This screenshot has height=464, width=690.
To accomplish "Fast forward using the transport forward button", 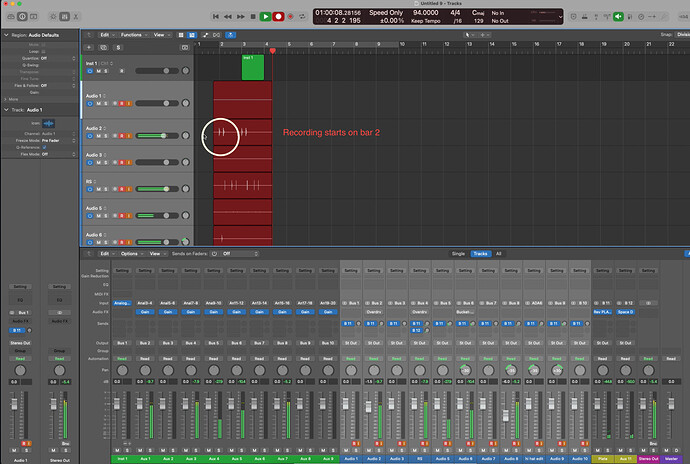I will point(241,16).
